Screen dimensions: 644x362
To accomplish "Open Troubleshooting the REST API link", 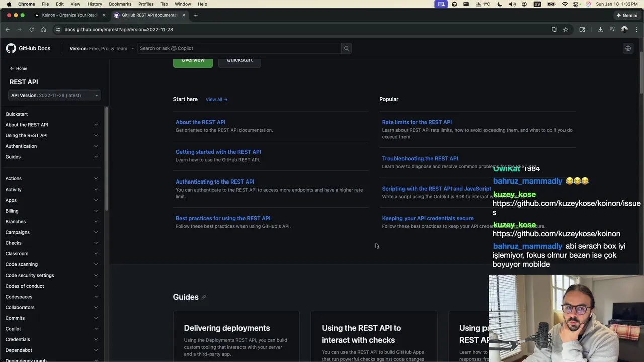I will [420, 159].
